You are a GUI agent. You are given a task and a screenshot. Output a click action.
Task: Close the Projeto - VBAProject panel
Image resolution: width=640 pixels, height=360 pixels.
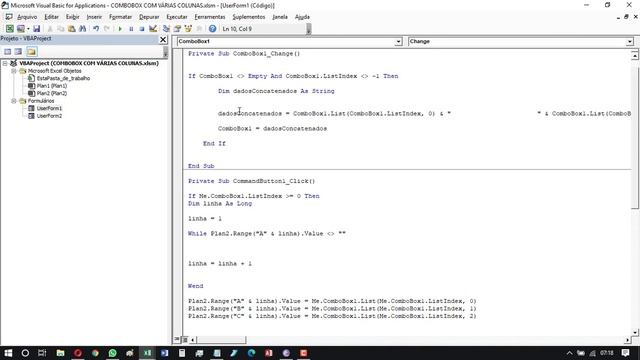163,39
